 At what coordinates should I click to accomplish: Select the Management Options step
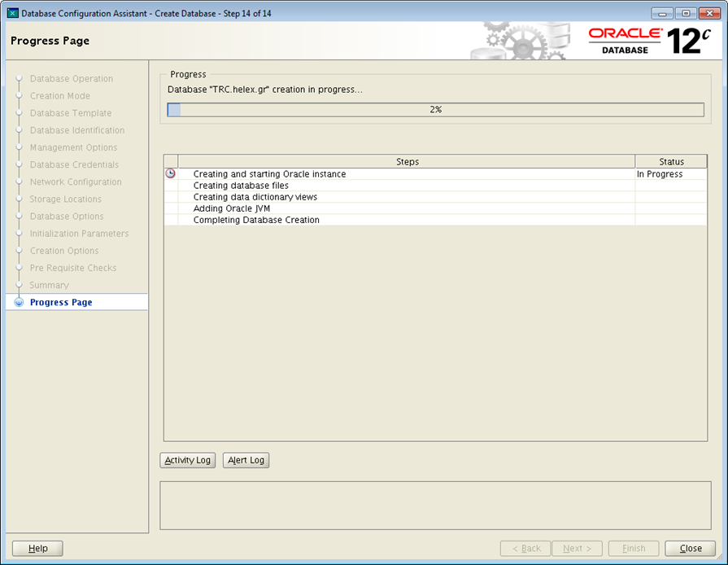pos(73,147)
